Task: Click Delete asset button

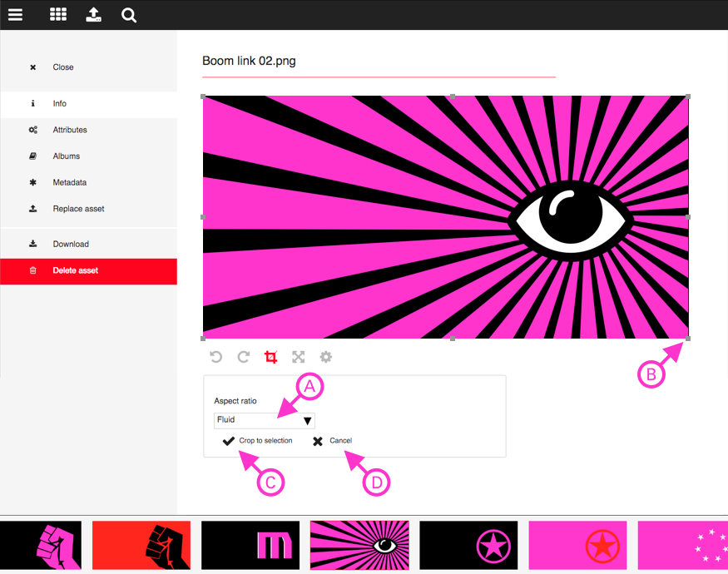Action: click(x=89, y=271)
